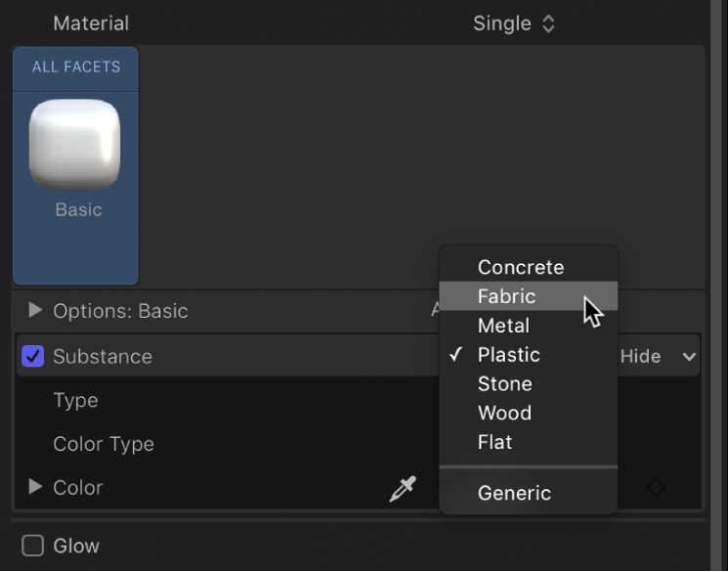Click the Hide dropdown chevron
The width and height of the screenshot is (728, 572).
tap(690, 357)
